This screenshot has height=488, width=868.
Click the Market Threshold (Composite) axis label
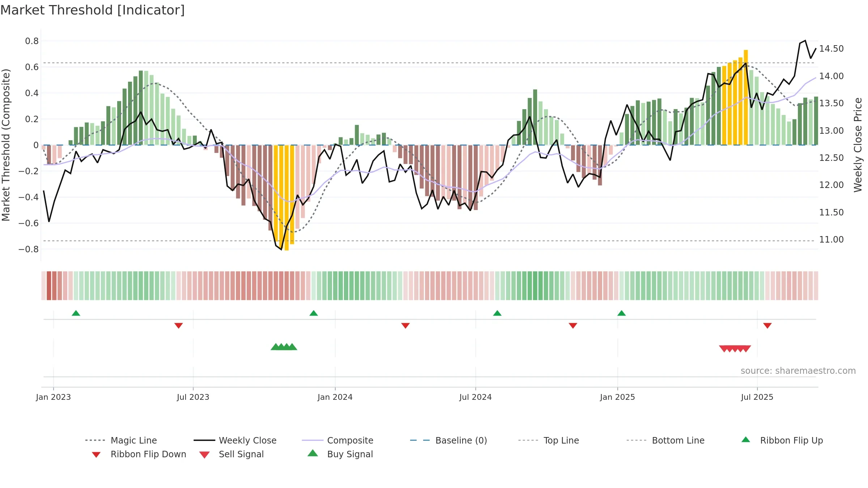coord(6,145)
